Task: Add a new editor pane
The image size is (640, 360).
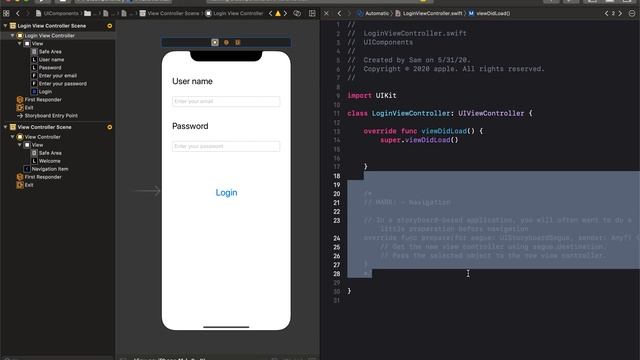Action: click(x=312, y=13)
